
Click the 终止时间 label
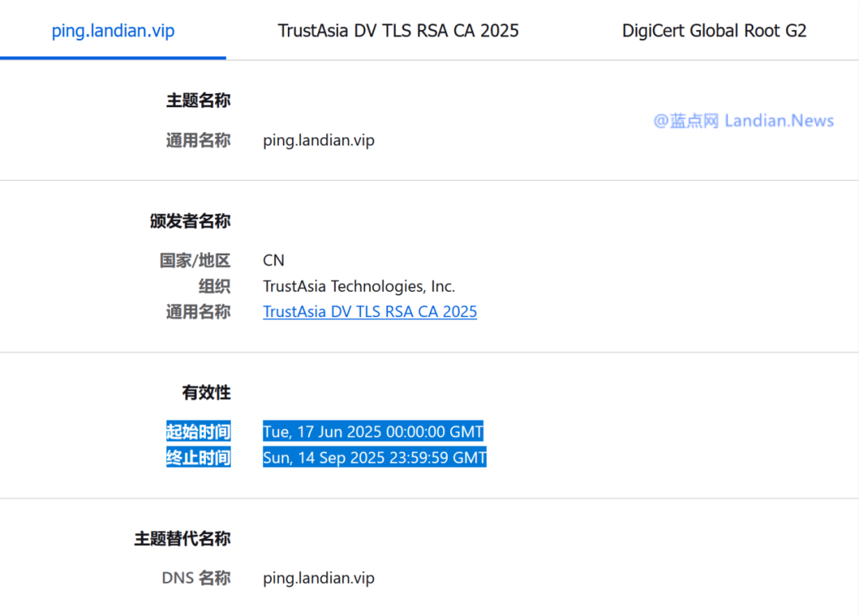(198, 457)
